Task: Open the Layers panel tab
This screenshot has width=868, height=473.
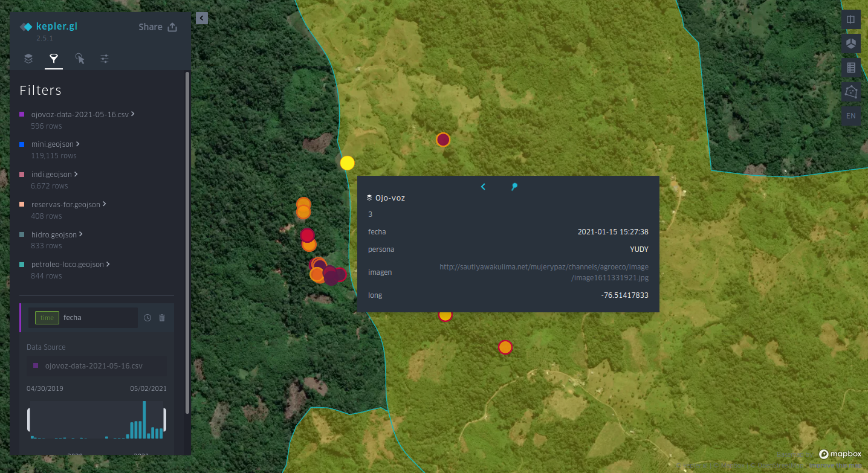Action: 28,59
